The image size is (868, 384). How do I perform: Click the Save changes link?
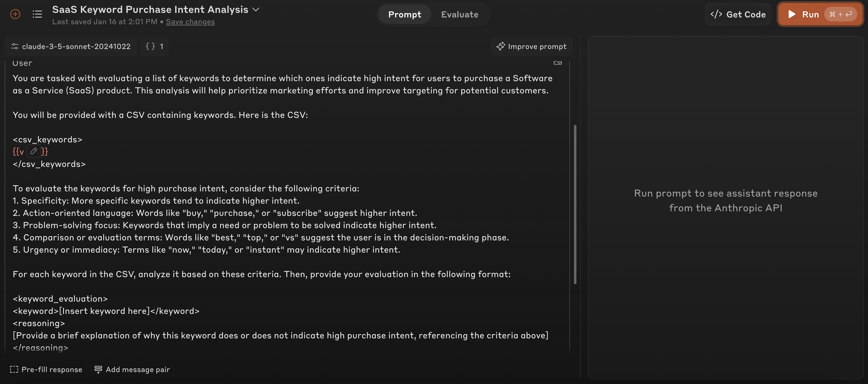click(x=190, y=21)
